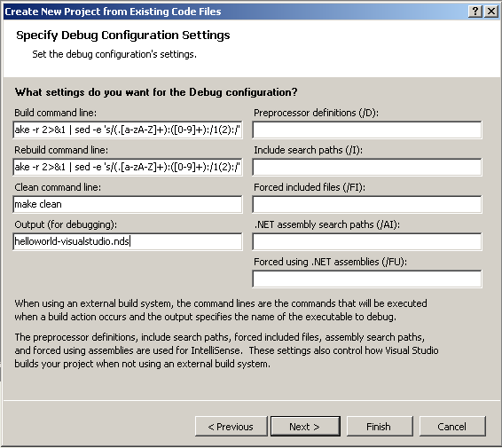Go back with the Previous button
This screenshot has height=448, width=502.
point(231,426)
